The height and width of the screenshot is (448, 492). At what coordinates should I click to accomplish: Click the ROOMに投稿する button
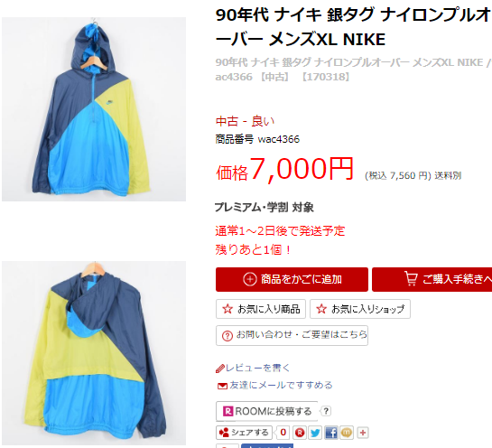[x=266, y=411]
